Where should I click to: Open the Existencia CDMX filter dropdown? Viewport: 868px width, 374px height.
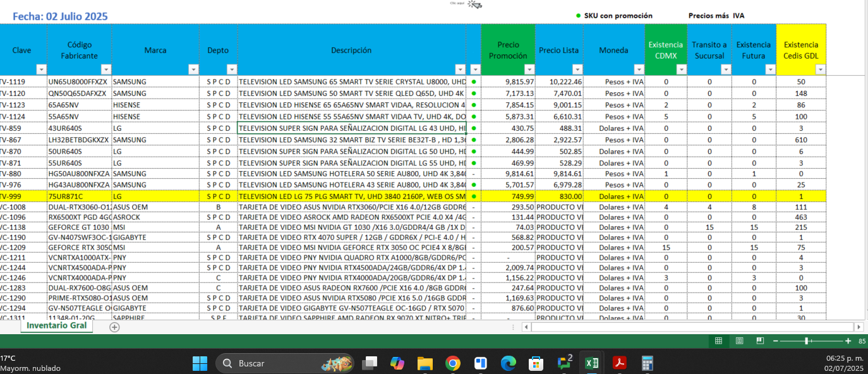tap(681, 69)
